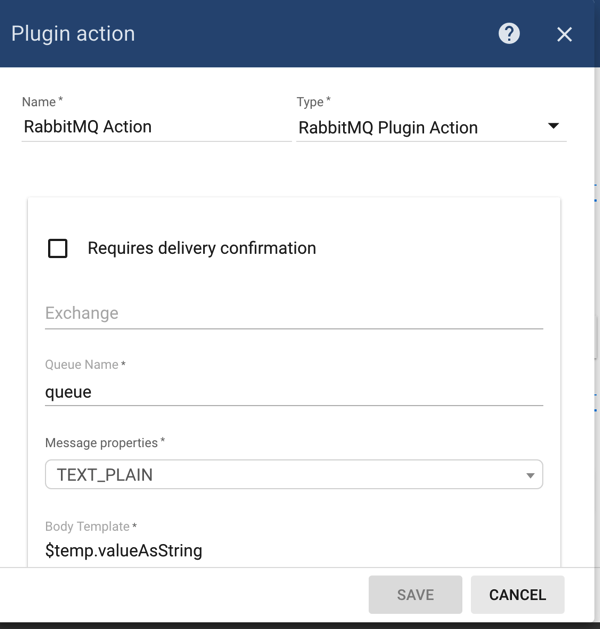Click the Type field label

[312, 102]
